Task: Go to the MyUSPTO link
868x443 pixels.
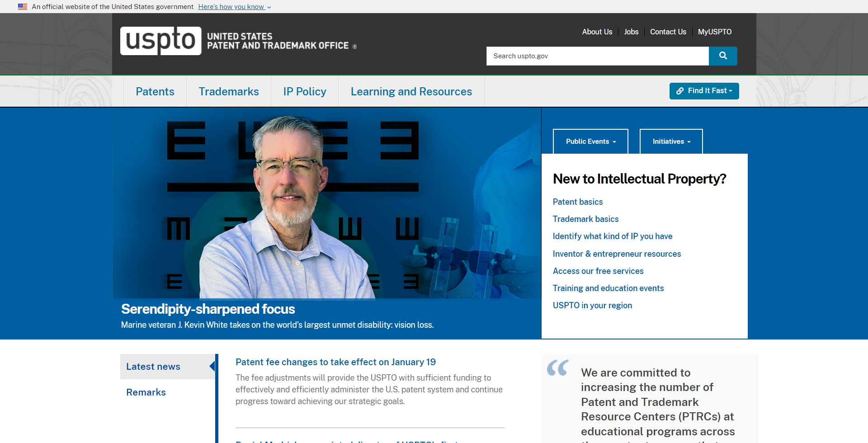Action: pos(714,32)
